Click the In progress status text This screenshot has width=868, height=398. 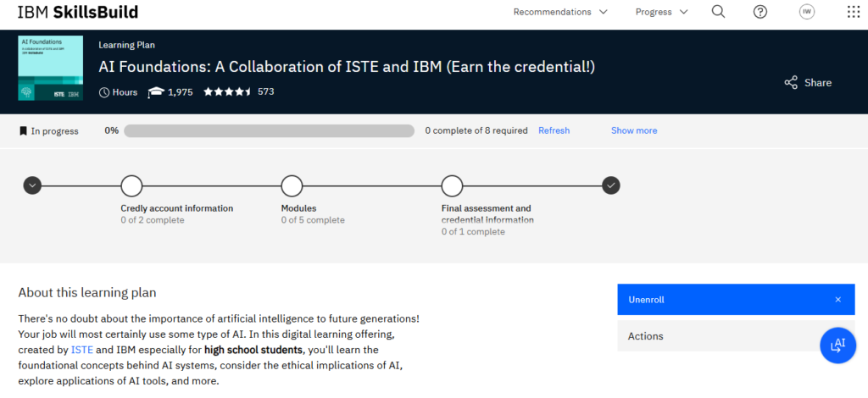tap(55, 131)
